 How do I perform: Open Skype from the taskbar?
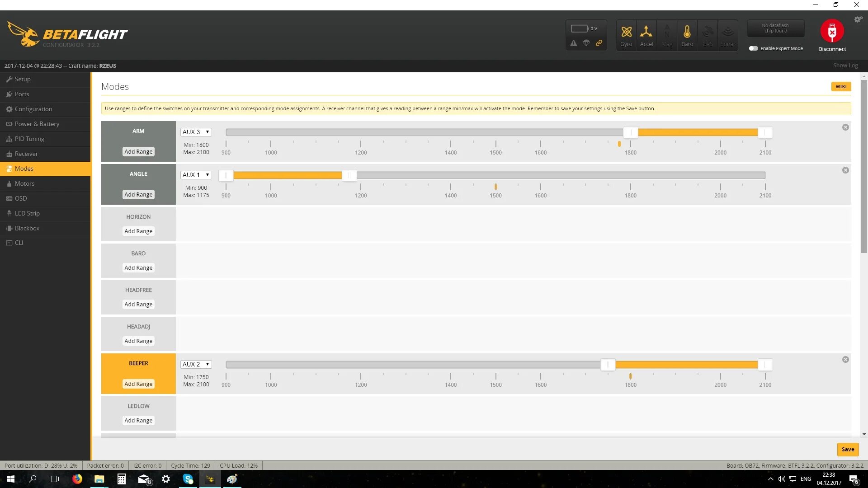point(188,479)
